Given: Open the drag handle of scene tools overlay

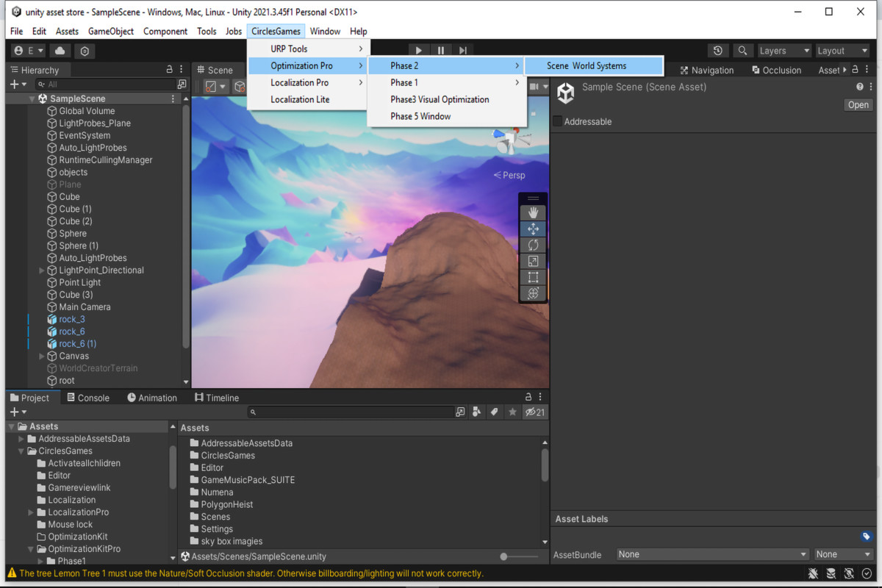Looking at the screenshot, I should [x=533, y=198].
